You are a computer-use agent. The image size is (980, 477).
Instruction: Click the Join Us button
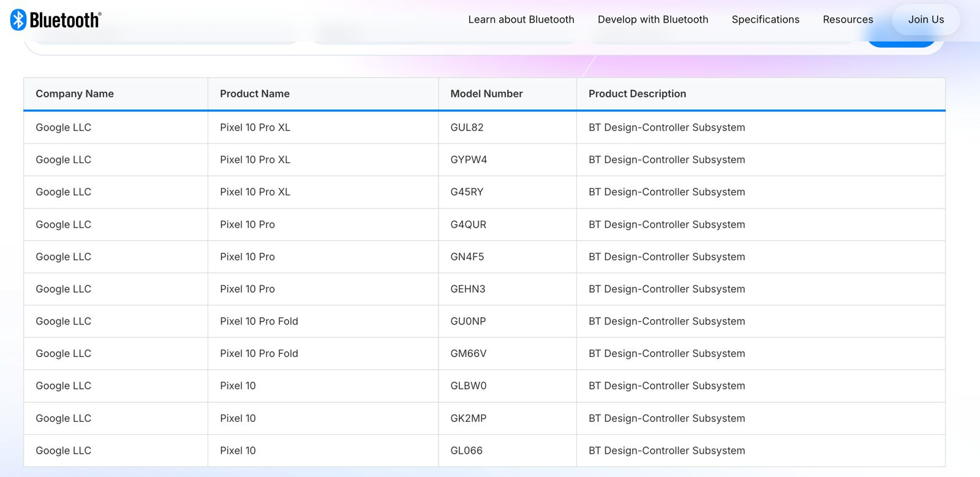(926, 20)
